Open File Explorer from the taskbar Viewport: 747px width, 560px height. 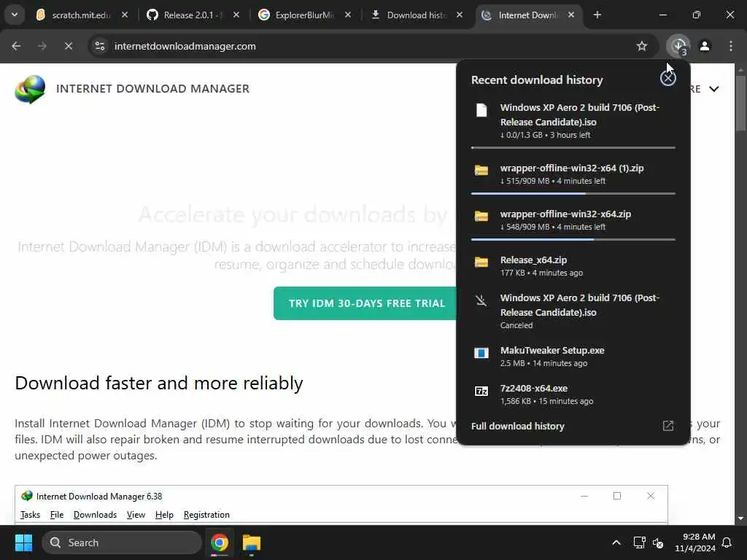[252, 542]
